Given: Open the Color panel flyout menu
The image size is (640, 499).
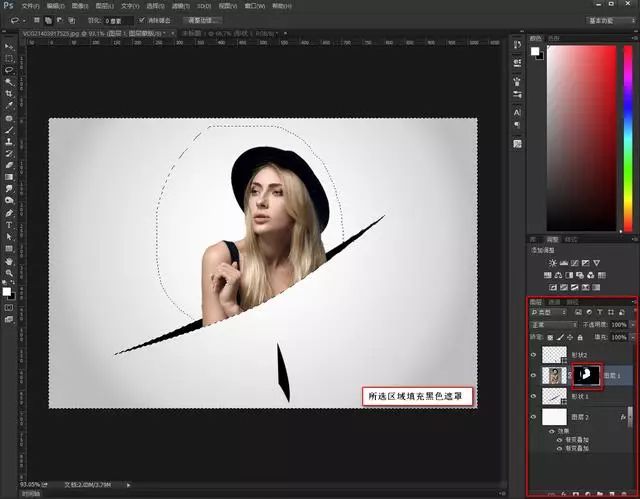Looking at the screenshot, I should [635, 38].
